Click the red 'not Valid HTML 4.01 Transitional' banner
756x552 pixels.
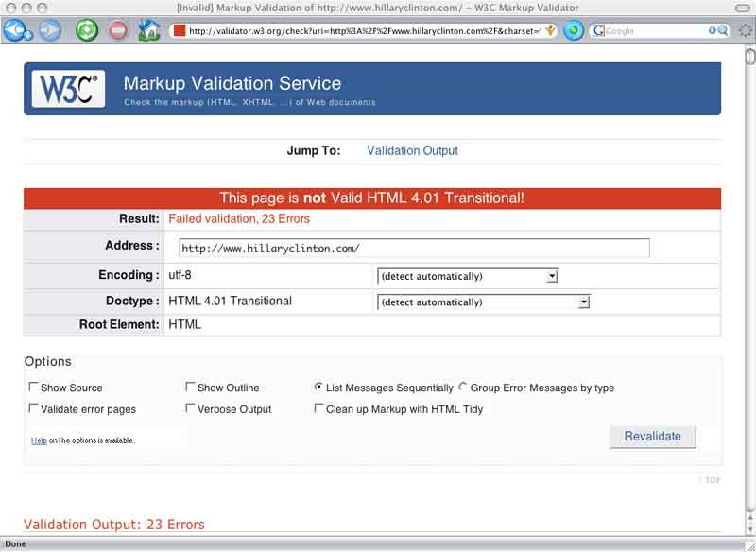371,198
